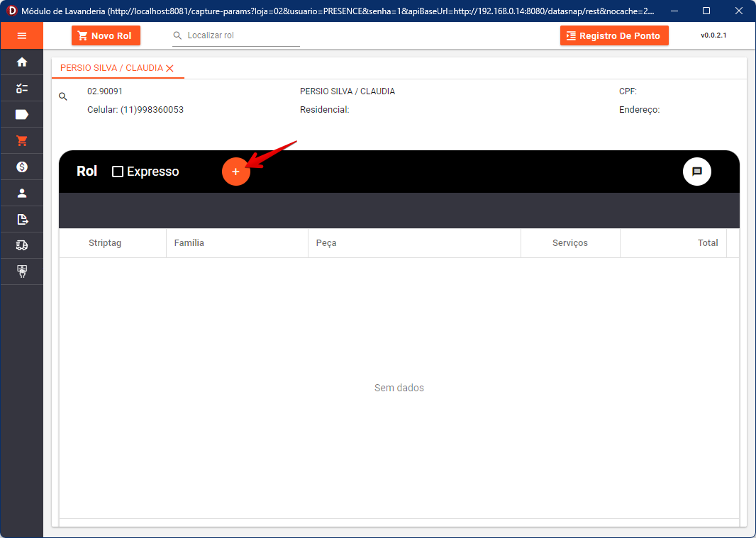
Task: Open the tag label icon in sidebar
Action: coord(22,114)
